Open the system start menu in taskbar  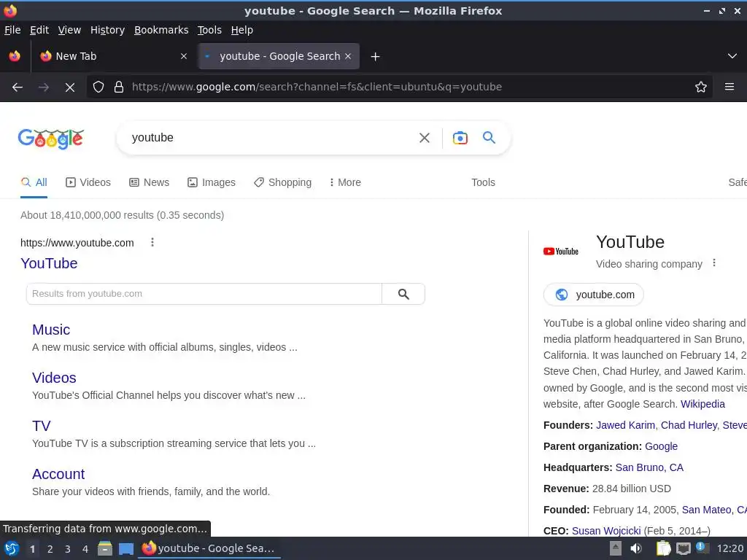[12, 548]
